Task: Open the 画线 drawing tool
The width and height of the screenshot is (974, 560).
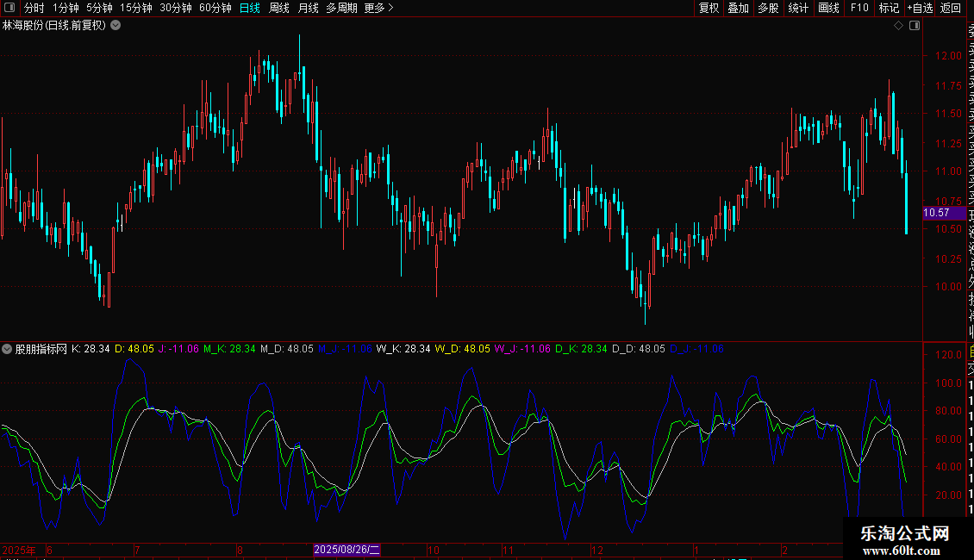Action: point(828,9)
